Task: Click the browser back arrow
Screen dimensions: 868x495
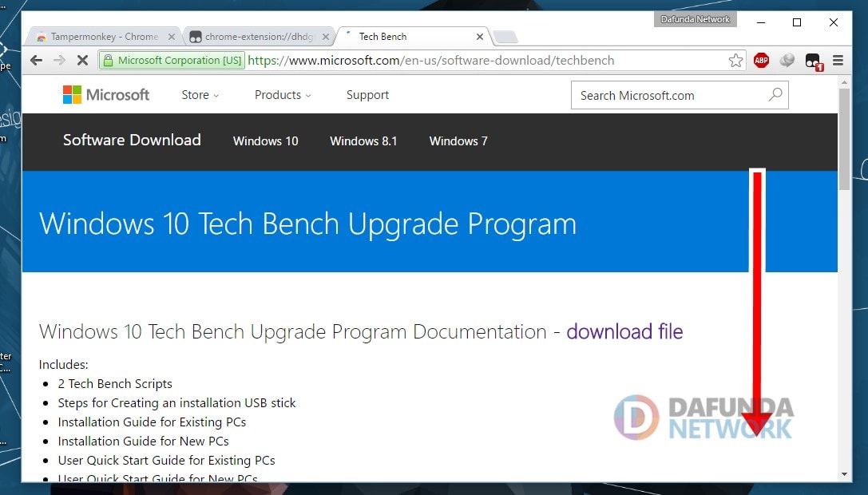Action: [36, 61]
